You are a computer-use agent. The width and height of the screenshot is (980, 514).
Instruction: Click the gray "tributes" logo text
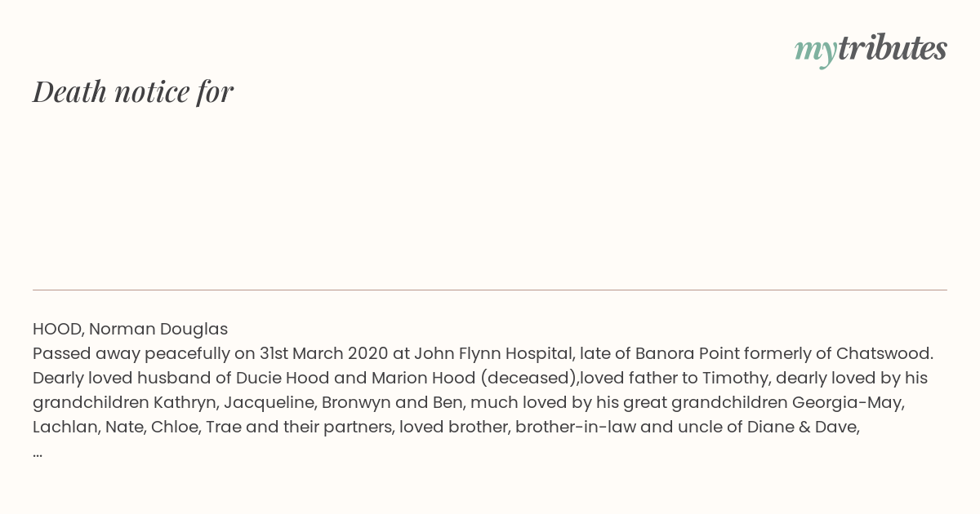point(893,47)
